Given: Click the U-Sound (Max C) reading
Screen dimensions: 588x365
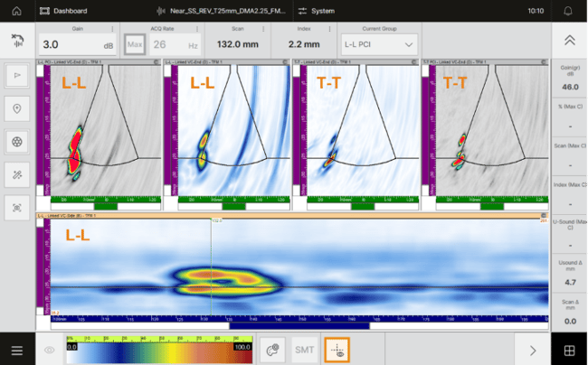Looking at the screenshot, I should point(570,234).
